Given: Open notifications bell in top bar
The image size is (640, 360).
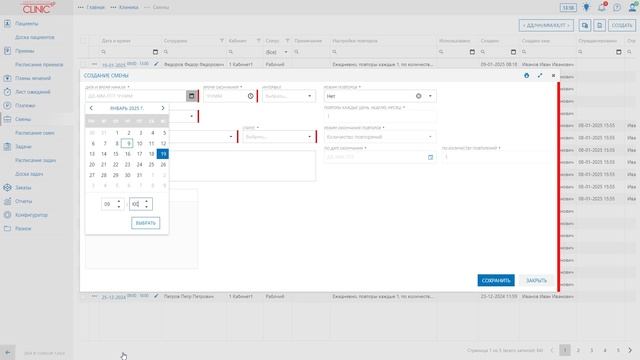Looking at the screenshot, I should [602, 7].
